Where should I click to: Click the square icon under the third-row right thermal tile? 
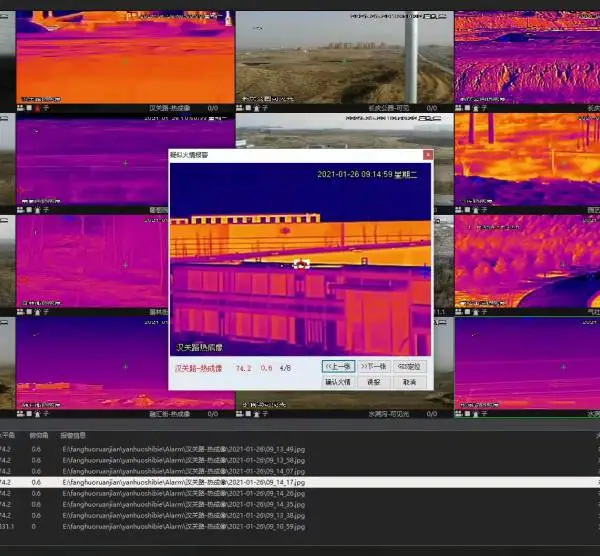[468, 311]
